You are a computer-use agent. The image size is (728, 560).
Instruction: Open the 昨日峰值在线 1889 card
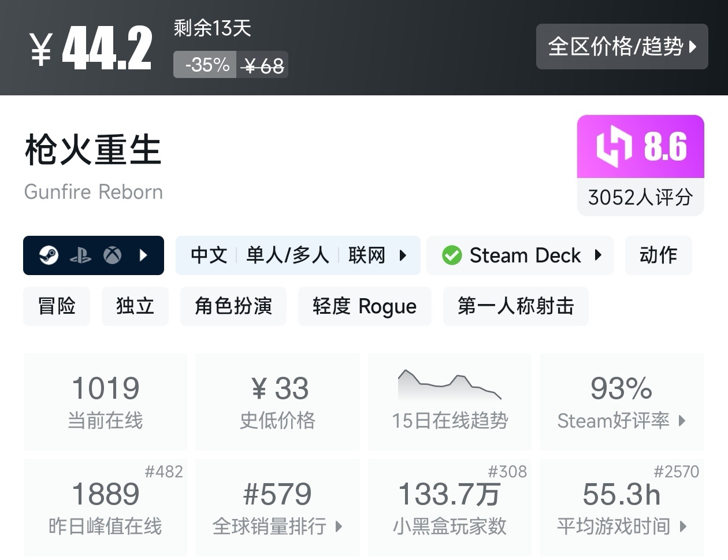(x=105, y=507)
